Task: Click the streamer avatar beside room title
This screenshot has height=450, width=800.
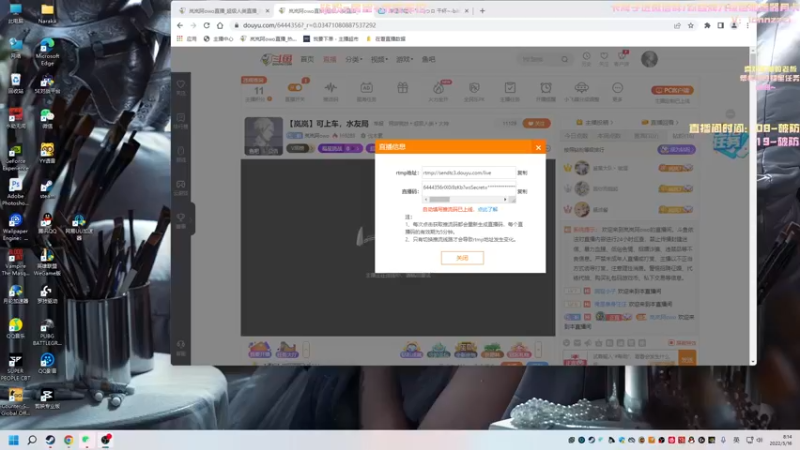Action: [x=263, y=136]
